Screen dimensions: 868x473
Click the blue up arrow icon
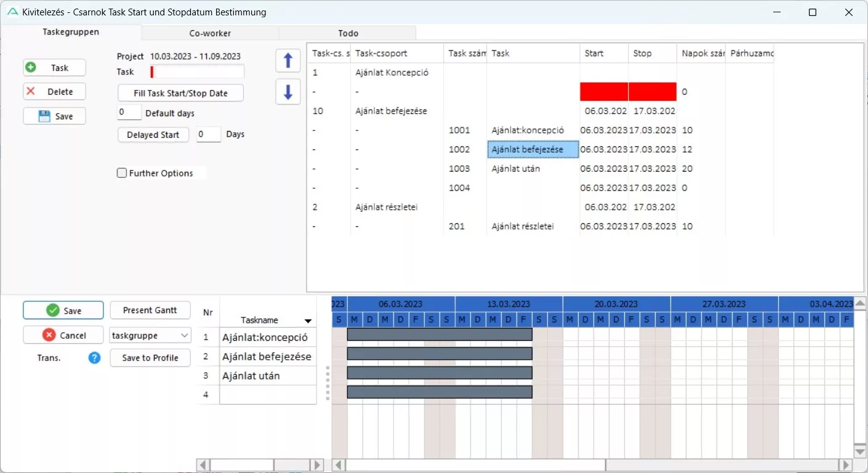(287, 60)
